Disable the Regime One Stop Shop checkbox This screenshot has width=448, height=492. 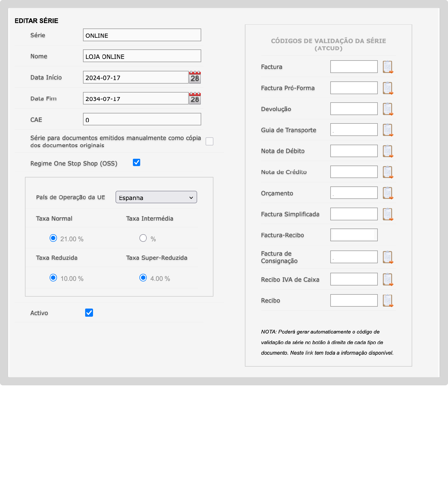point(136,163)
